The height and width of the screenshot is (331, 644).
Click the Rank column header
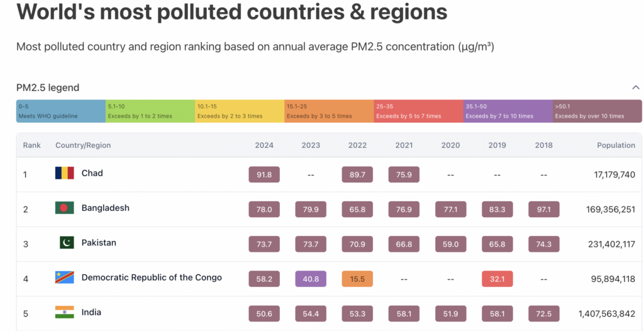click(x=32, y=145)
